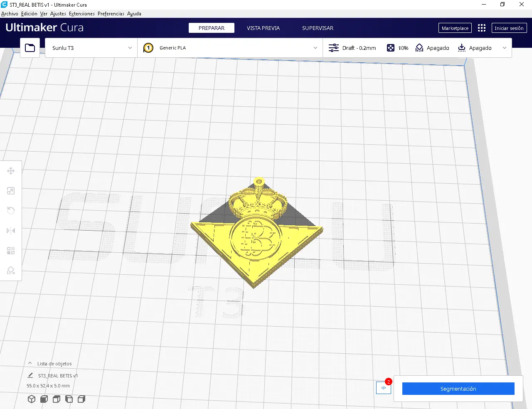Screen dimensions: 532x409
Task: Expand the Generic PLA material dropdown
Action: coord(230,48)
